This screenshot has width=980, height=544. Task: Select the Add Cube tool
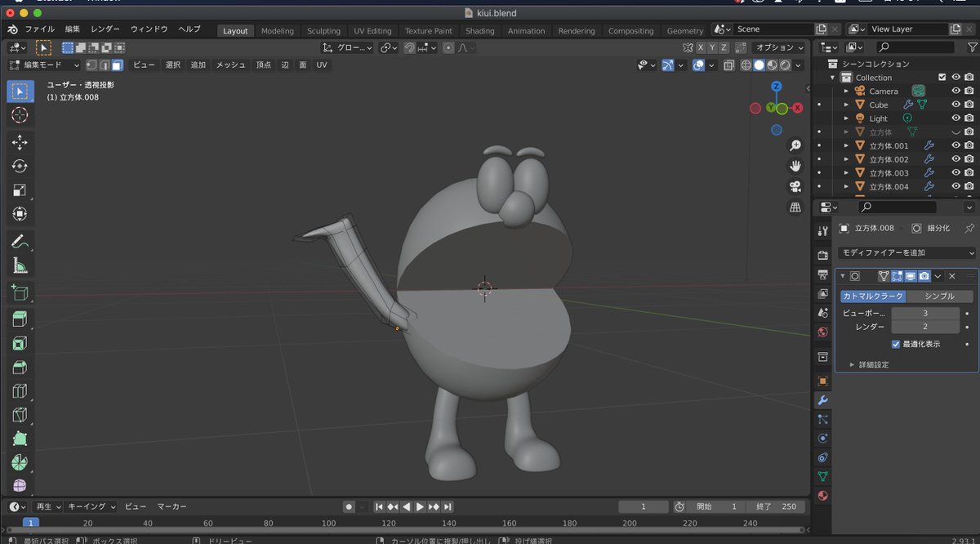click(20, 292)
